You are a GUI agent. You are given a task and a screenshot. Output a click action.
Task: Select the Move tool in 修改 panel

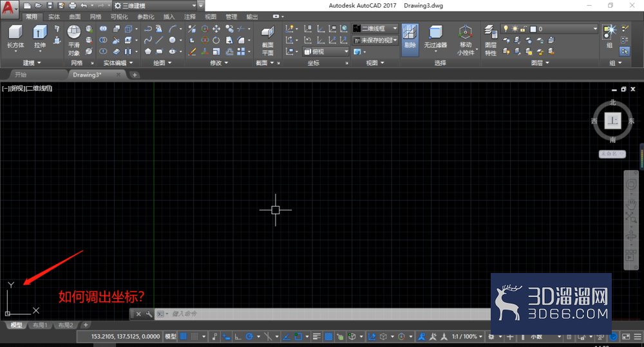tap(216, 29)
